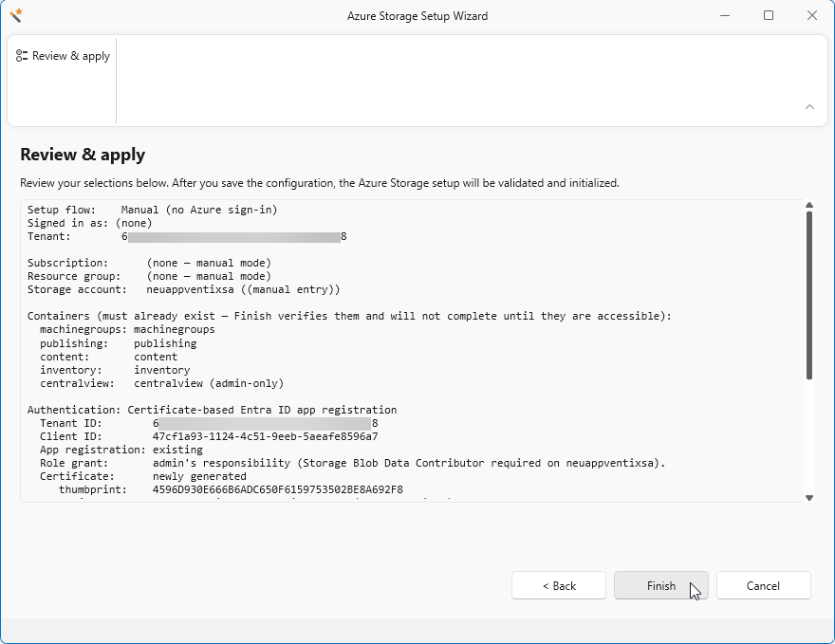The image size is (835, 644).
Task: Click the certificate thumbprint value
Action: [x=277, y=489]
